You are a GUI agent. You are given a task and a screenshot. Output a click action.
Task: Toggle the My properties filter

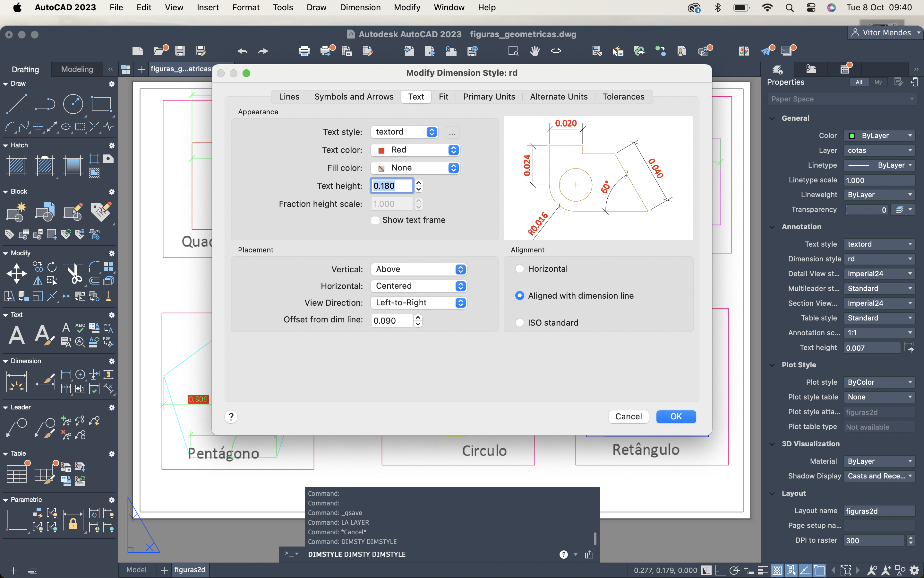[x=878, y=82]
